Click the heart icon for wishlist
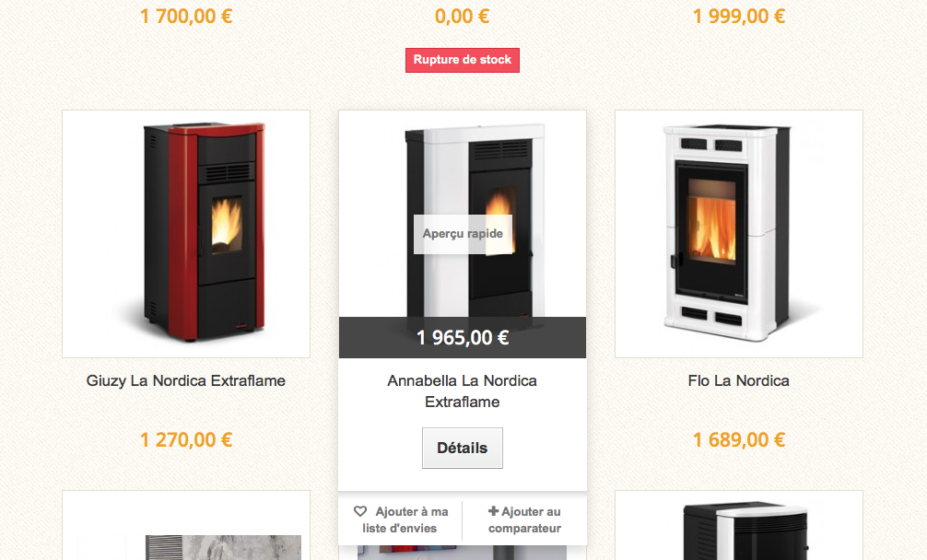This screenshot has width=927, height=560. (360, 511)
